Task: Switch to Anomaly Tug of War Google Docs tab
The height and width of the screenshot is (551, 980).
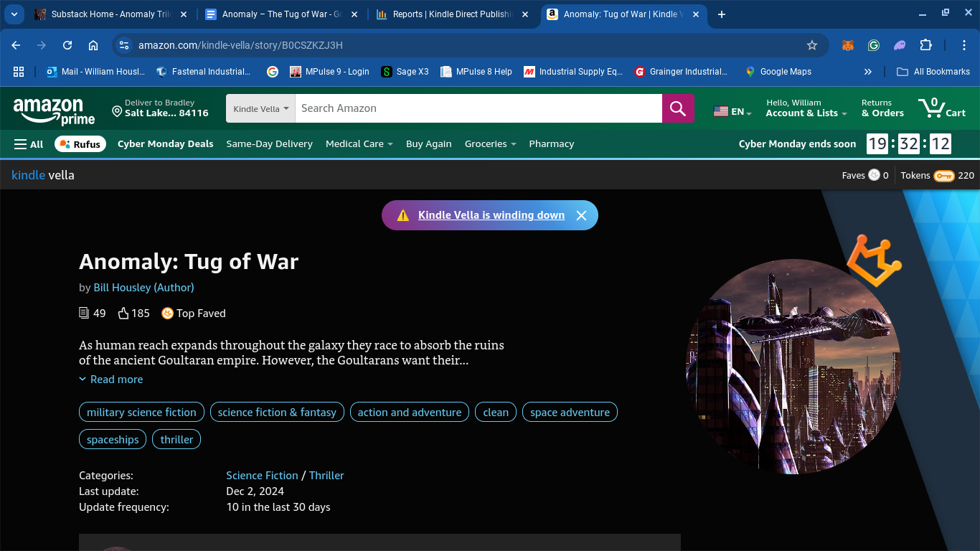Action: click(x=282, y=14)
